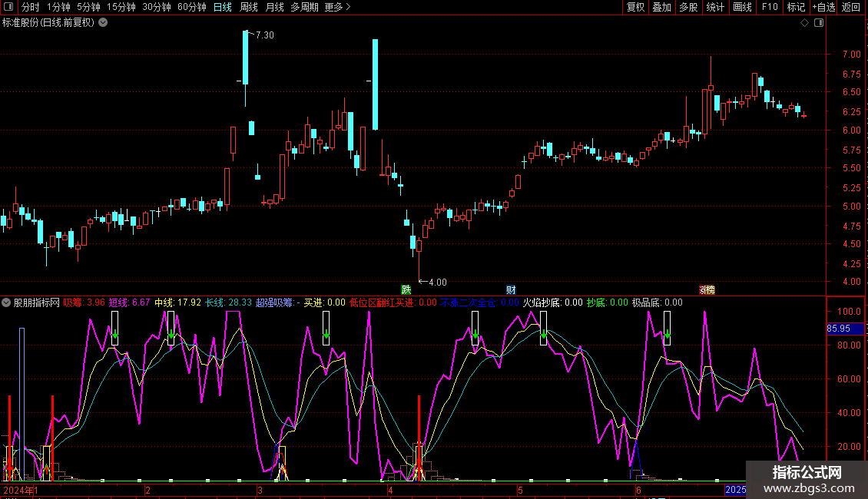Screen dimensions: 868x499
Task: Click the 叠加 overlay button
Action: tap(662, 7)
